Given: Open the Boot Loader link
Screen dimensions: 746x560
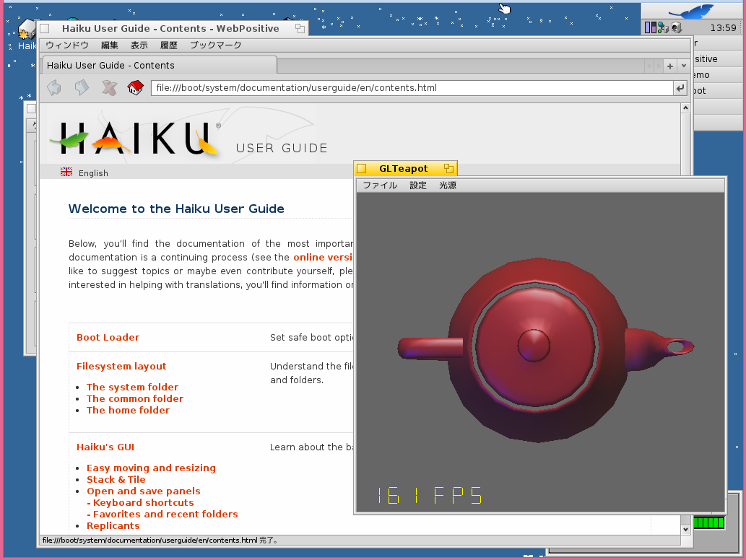Looking at the screenshot, I should click(108, 337).
